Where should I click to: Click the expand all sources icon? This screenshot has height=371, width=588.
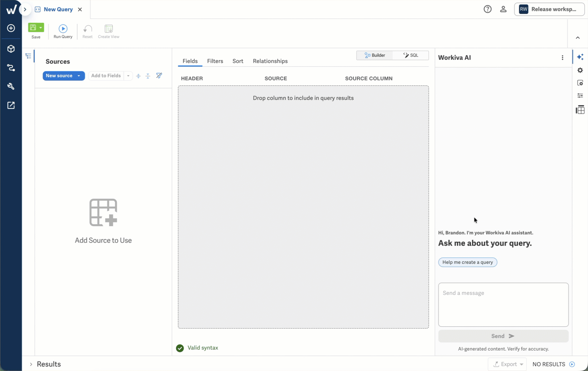[x=138, y=76]
